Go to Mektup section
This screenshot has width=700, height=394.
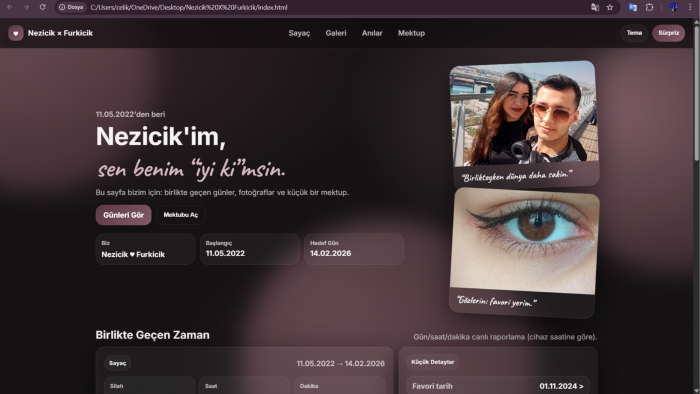(x=411, y=33)
